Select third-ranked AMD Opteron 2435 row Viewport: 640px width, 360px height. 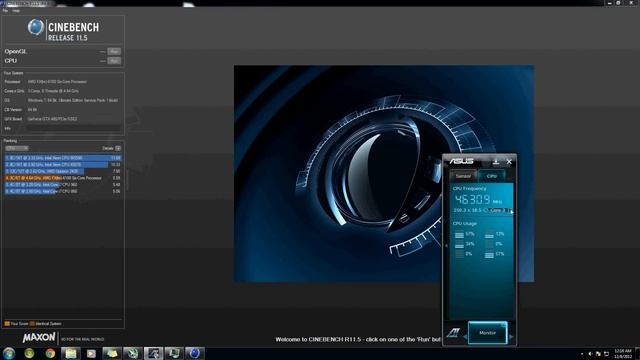point(63,171)
